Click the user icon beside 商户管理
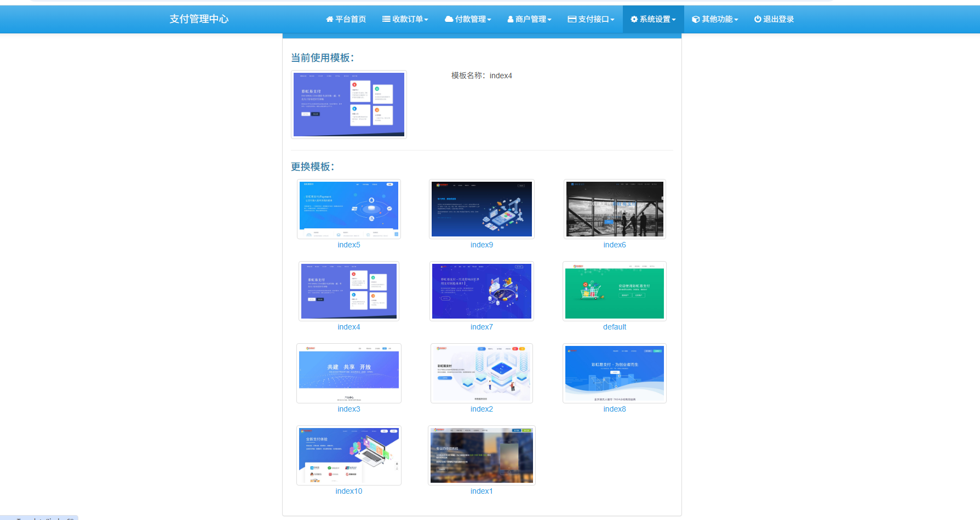Image resolution: width=980 pixels, height=520 pixels. [511, 19]
